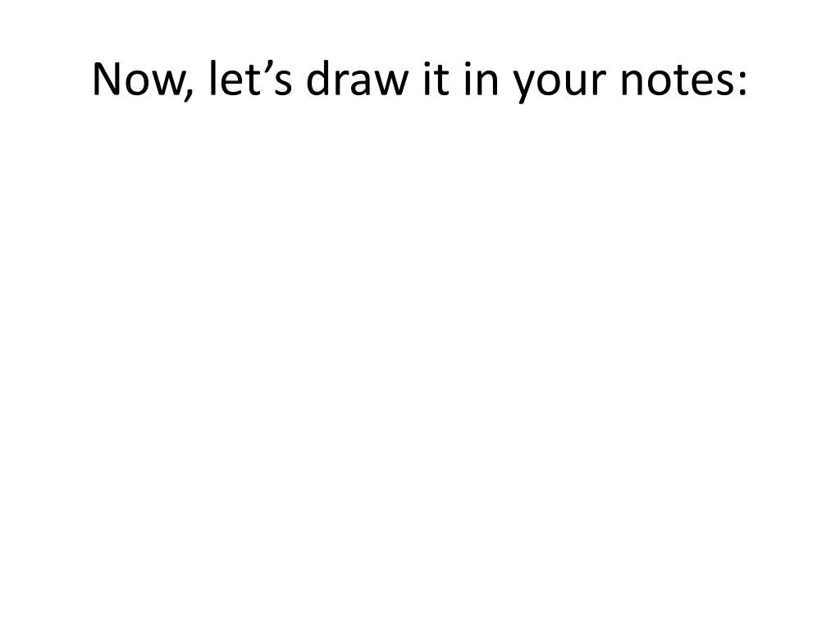Image resolution: width=840 pixels, height=630 pixels.
Task: Click the word "your" in the title
Action: pyautogui.click(x=559, y=83)
